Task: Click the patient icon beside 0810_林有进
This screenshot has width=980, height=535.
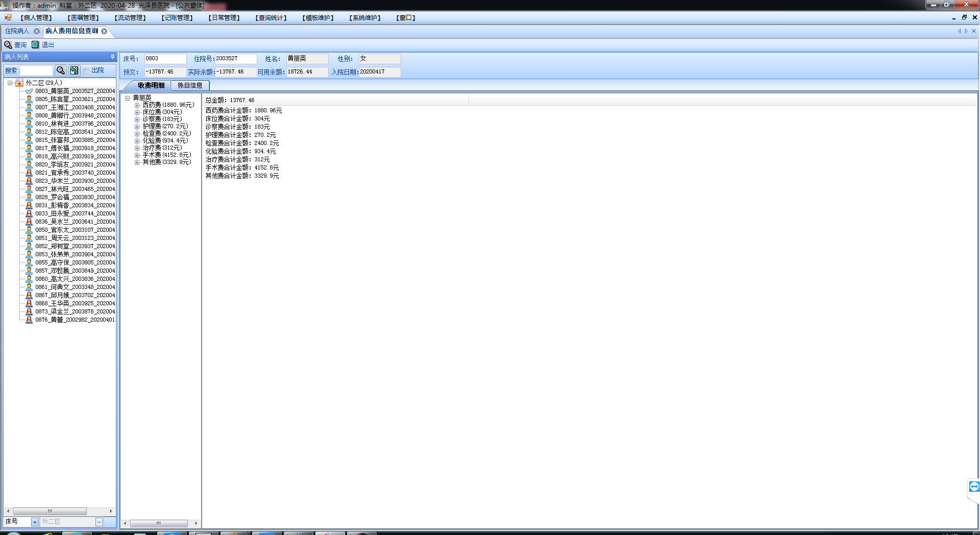Action: [x=29, y=124]
